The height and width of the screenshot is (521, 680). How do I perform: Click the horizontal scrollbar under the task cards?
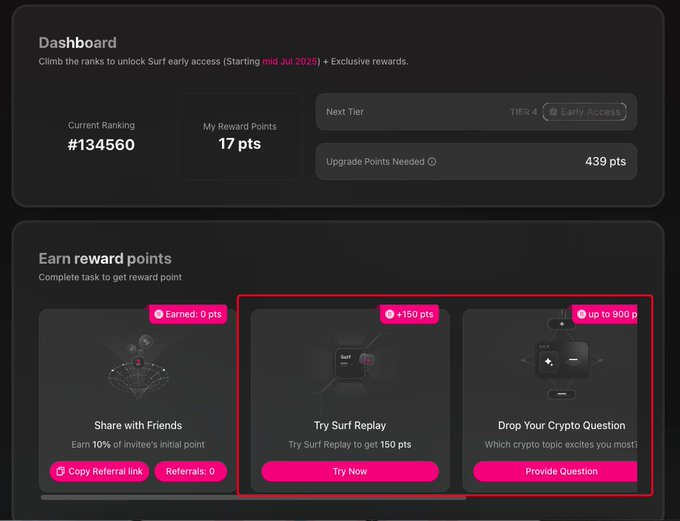click(253, 498)
